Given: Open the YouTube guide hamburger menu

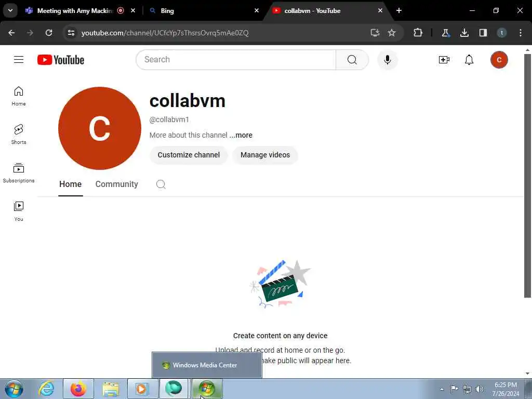Looking at the screenshot, I should [x=19, y=60].
